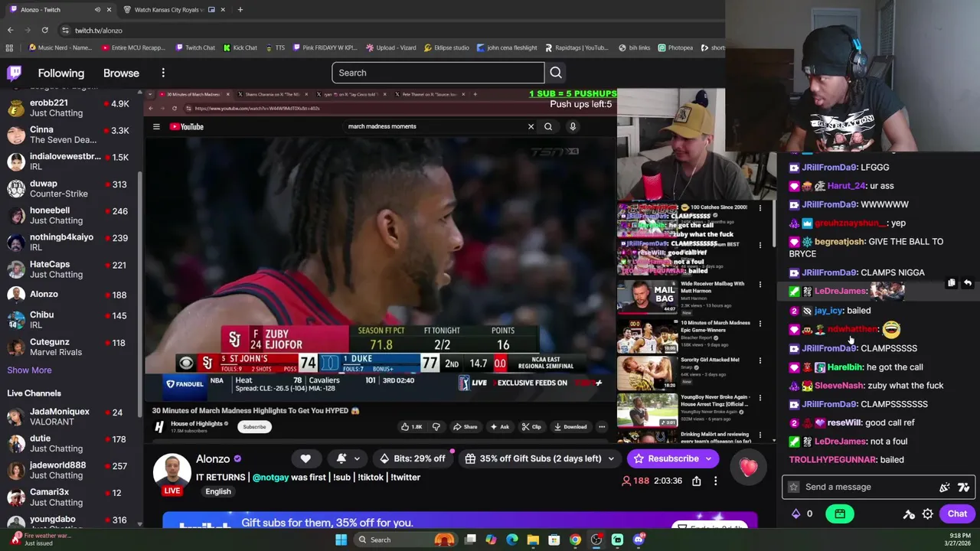Clear the march madness moments search text
Viewport: 980px width, 551px height.
point(531,126)
